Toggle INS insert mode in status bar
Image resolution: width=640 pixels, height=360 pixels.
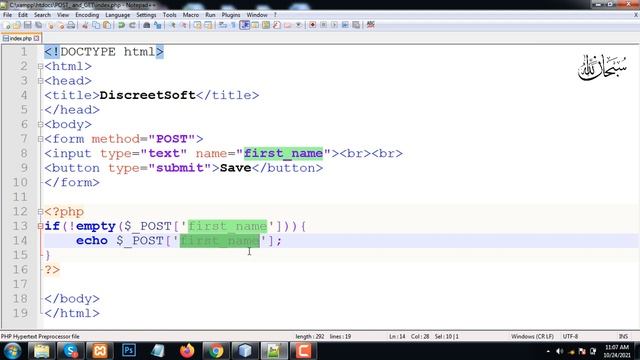623,336
